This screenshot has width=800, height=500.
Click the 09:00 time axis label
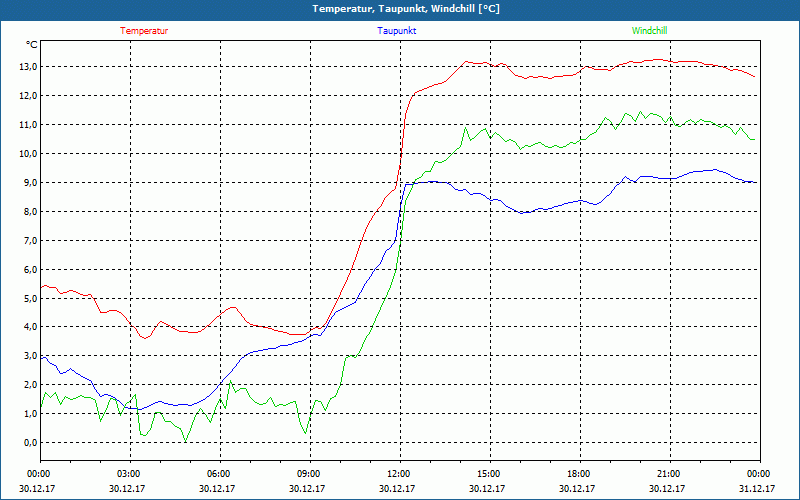pos(308,474)
